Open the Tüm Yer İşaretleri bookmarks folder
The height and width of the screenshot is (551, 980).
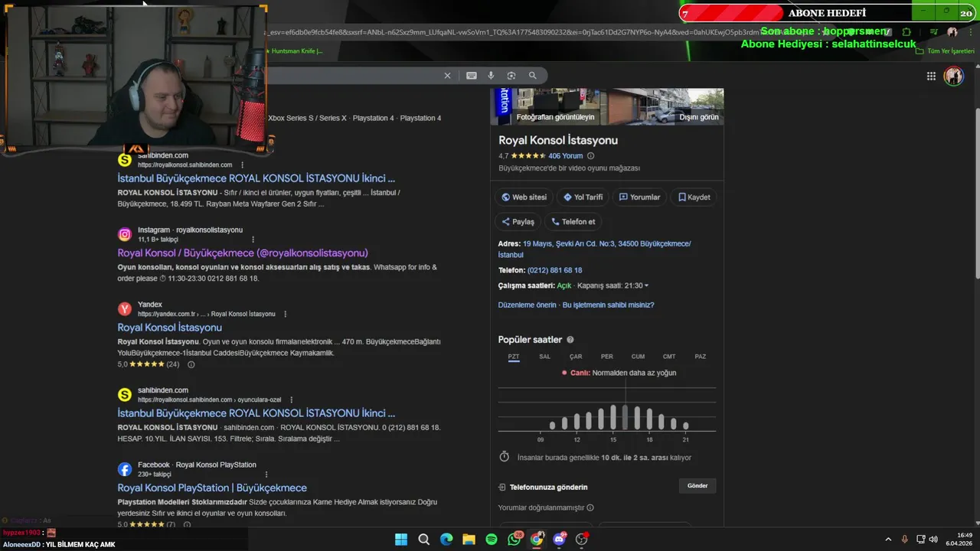click(x=946, y=51)
